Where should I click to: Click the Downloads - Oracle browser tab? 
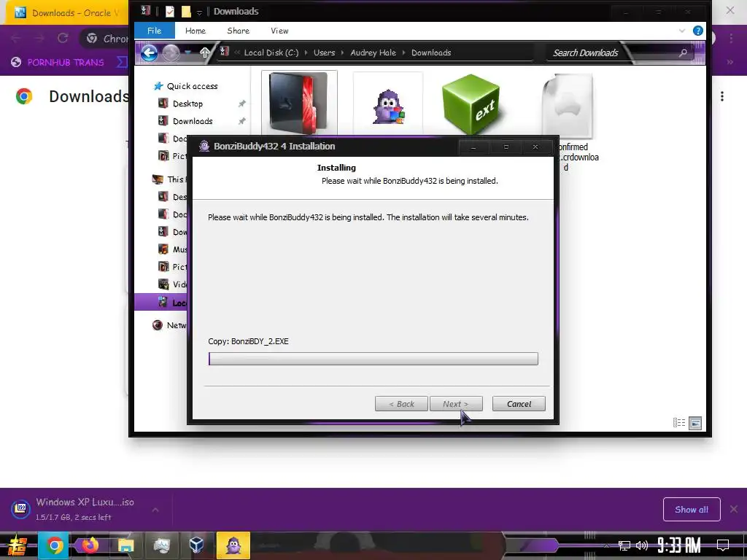click(66, 13)
